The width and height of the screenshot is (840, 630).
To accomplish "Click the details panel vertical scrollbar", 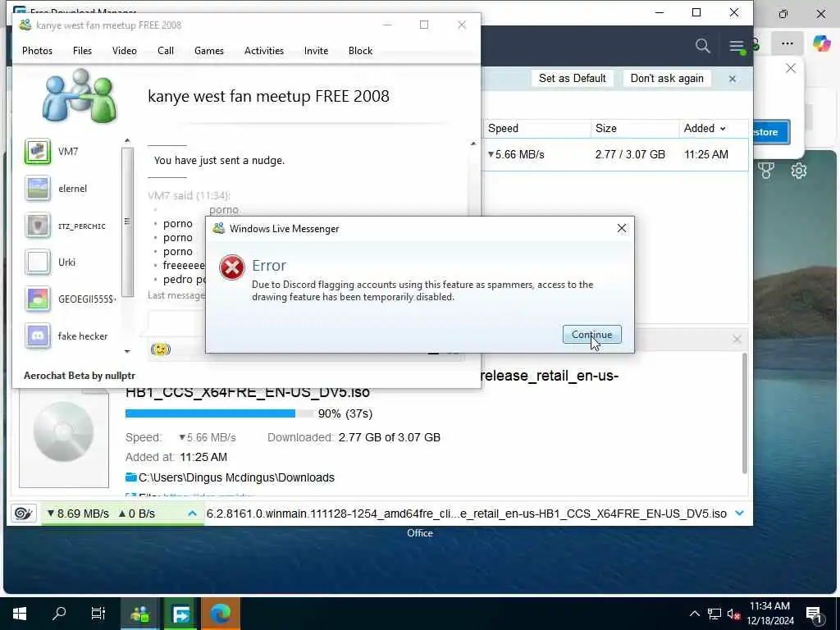I will [744, 413].
